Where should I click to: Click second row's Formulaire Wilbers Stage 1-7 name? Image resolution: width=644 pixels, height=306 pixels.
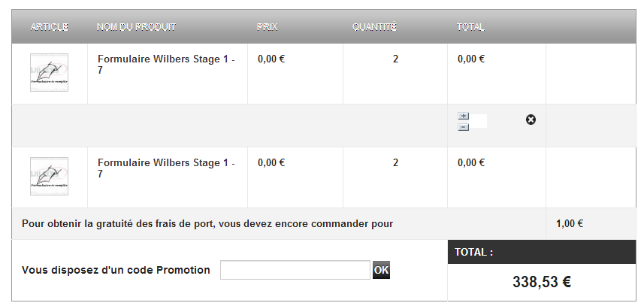(166, 168)
